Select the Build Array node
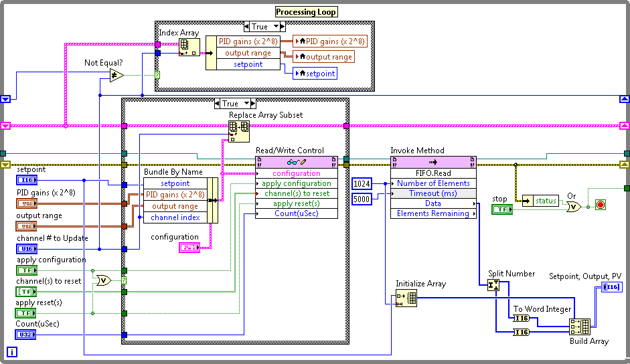The image size is (630, 364). point(579,327)
